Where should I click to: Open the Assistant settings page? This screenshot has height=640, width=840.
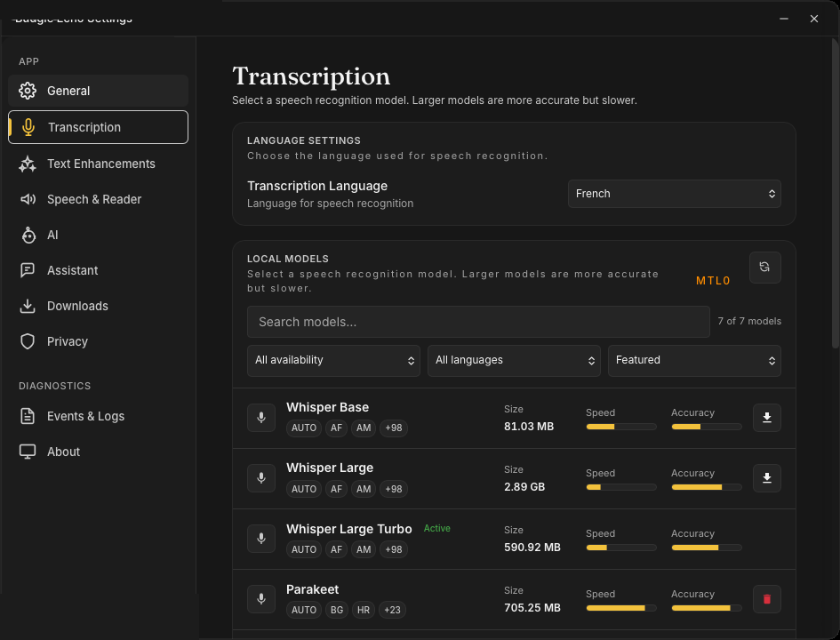98,270
